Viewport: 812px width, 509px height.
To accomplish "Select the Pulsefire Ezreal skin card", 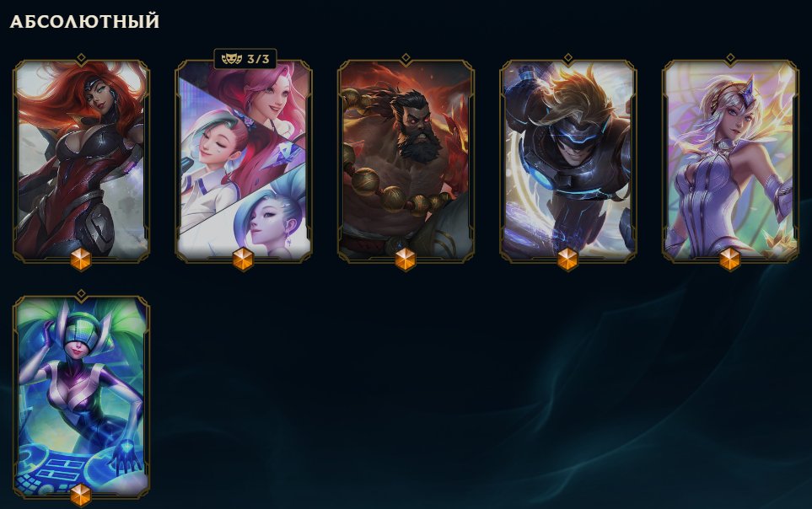I will 568,160.
